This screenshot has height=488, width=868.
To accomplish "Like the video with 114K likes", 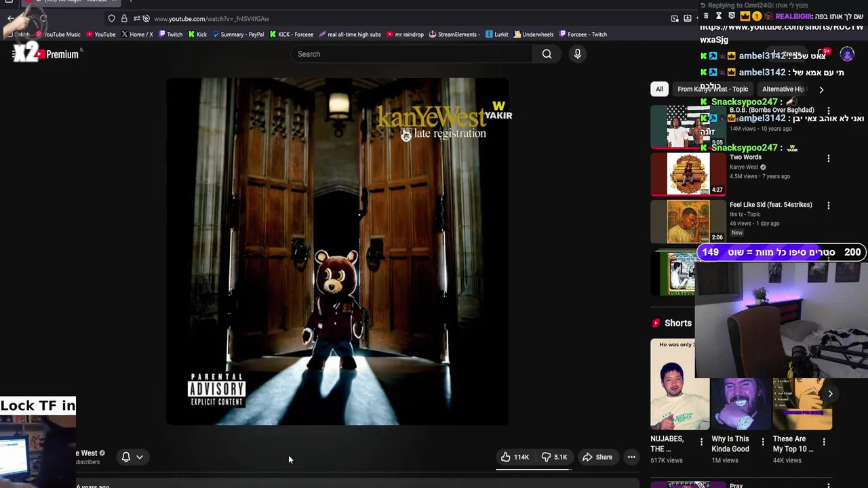I will [515, 457].
